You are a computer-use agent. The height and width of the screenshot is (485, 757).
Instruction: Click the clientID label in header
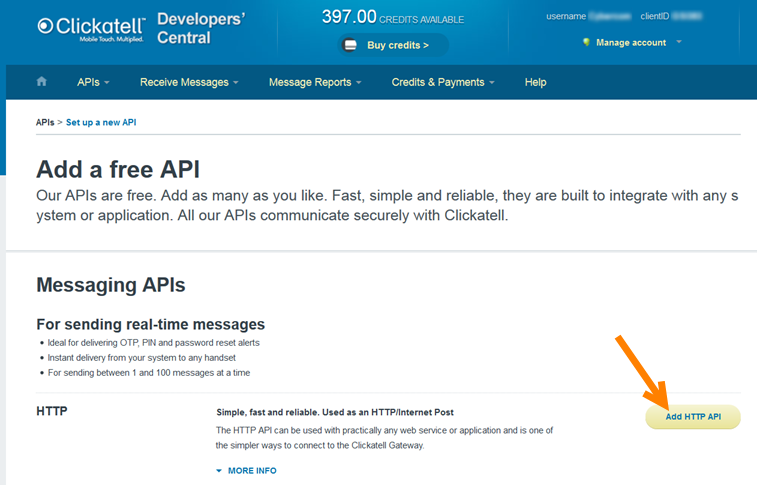655,16
